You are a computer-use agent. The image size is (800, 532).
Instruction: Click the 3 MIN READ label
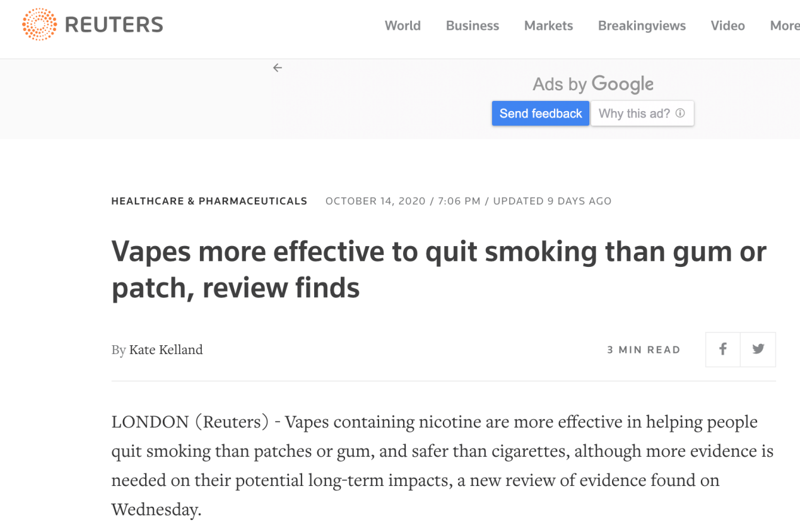(644, 350)
